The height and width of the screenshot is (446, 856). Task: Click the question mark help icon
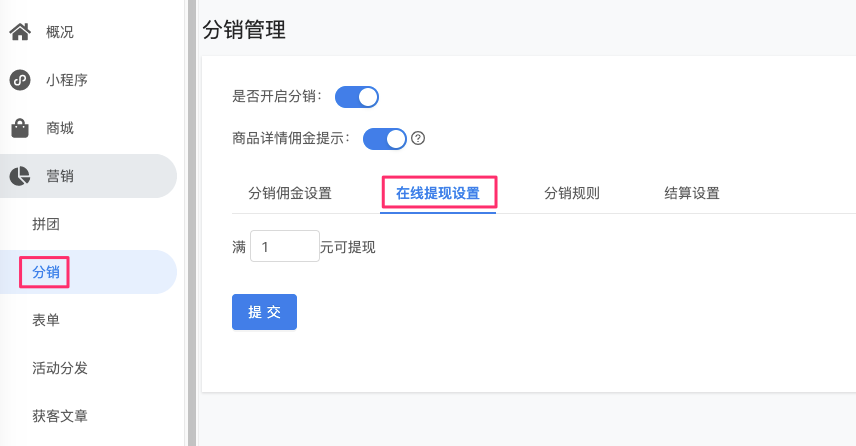[418, 138]
